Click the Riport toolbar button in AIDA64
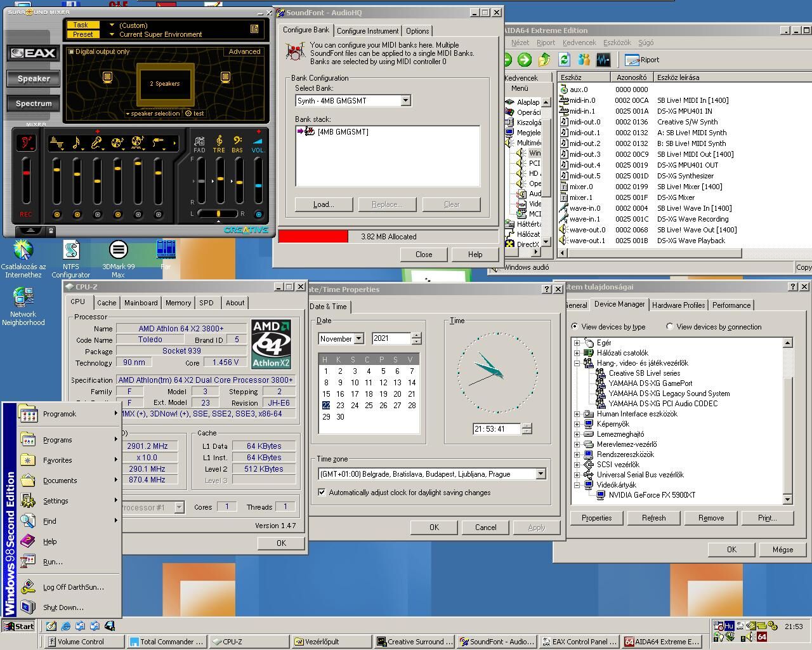The height and width of the screenshot is (650, 812). [642, 60]
